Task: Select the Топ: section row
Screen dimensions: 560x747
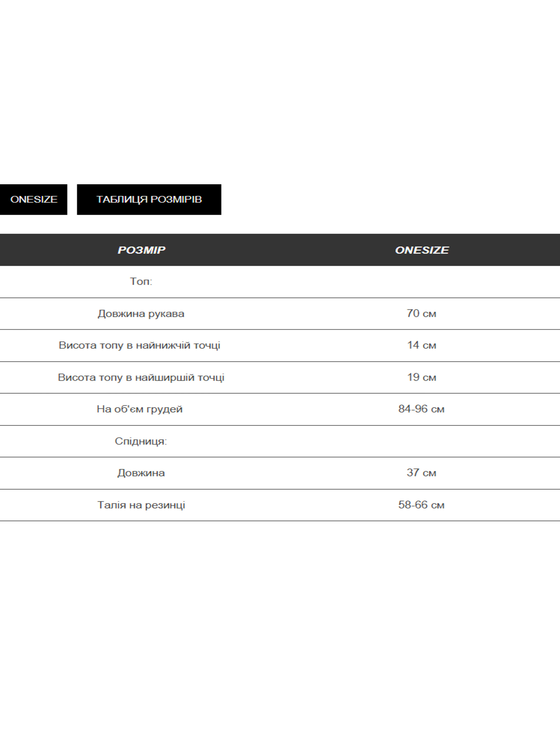Action: point(141,281)
